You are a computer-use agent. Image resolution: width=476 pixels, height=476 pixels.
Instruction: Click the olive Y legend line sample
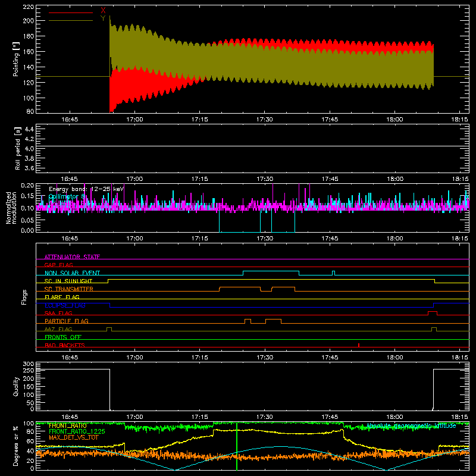(71, 21)
